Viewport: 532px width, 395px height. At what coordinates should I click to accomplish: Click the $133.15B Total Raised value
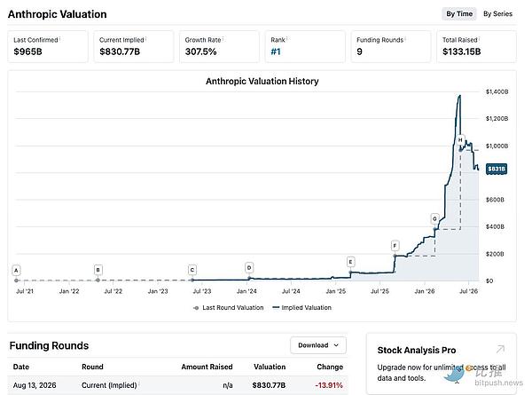pos(461,51)
